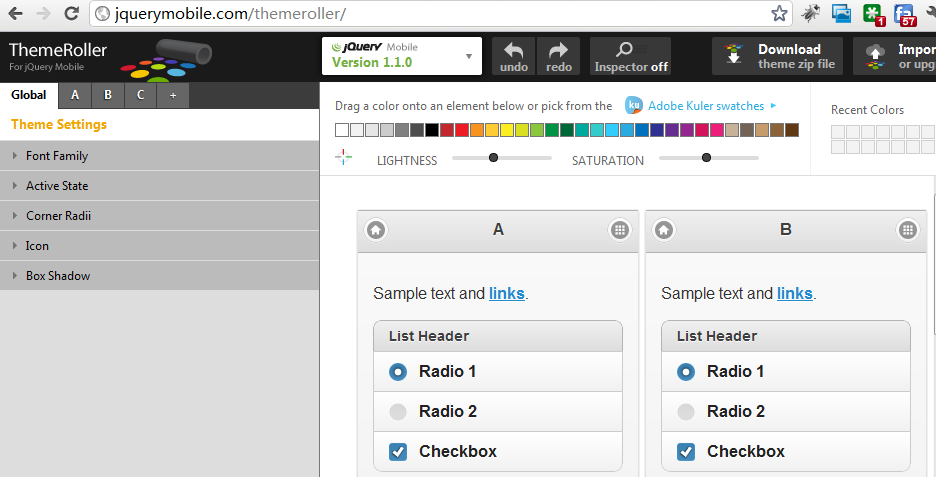Click the undo arrow button
This screenshot has height=477, width=936.
[514, 57]
